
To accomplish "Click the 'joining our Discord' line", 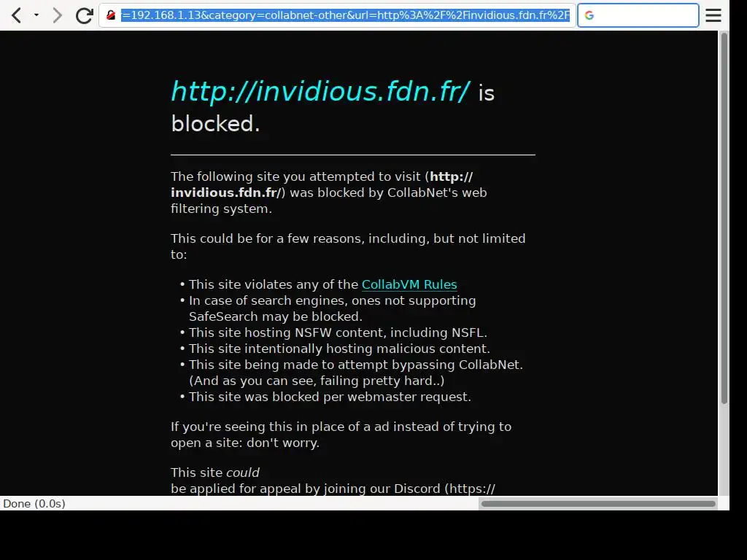I will tap(333, 489).
